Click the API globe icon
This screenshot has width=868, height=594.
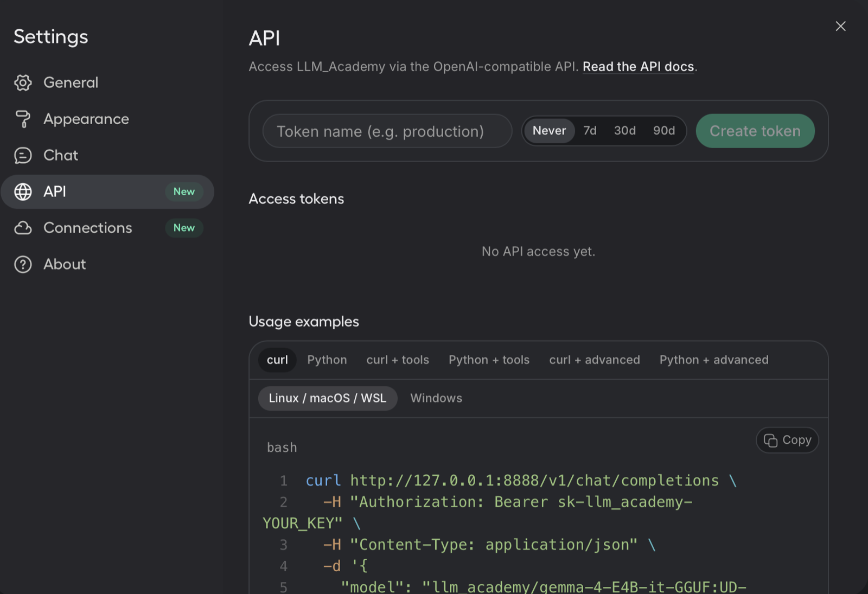tap(23, 191)
